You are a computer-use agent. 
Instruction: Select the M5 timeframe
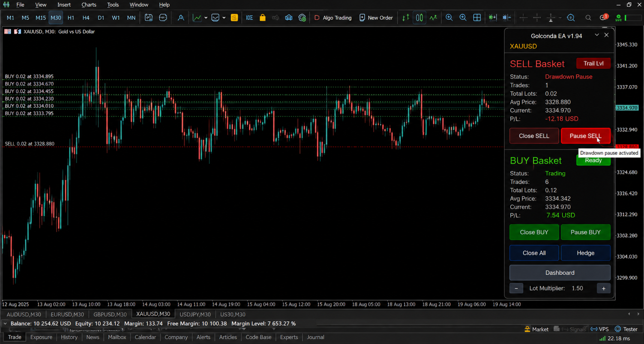click(x=25, y=18)
